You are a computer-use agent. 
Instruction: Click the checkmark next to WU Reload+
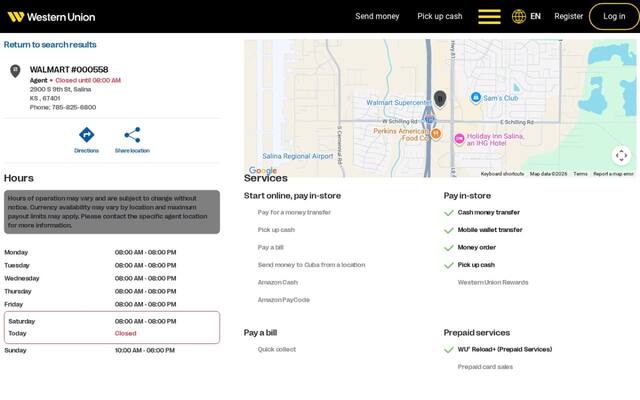(449, 350)
